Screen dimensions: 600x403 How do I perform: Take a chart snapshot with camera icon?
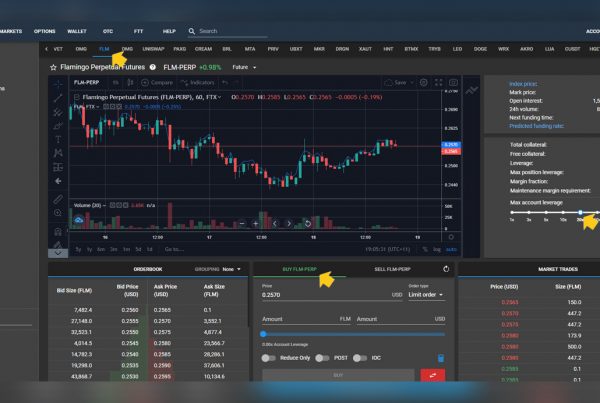click(x=453, y=82)
